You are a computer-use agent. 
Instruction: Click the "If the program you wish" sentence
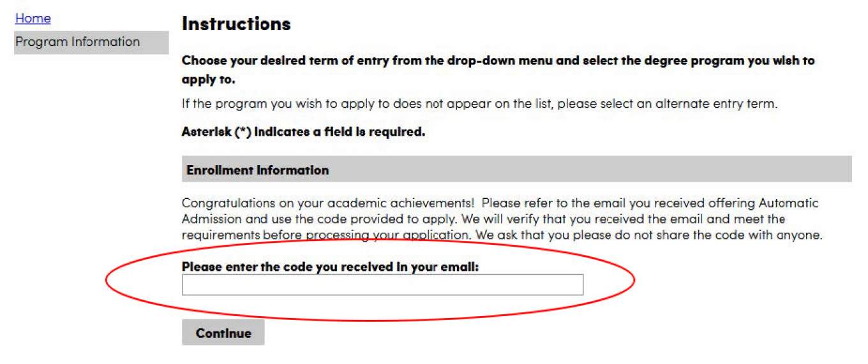tap(479, 104)
